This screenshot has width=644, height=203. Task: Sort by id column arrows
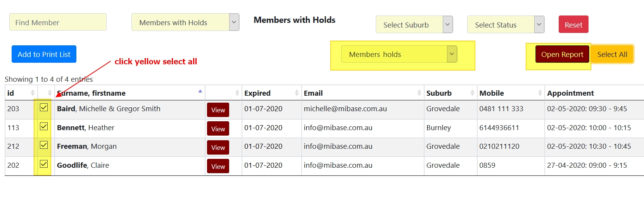(33, 93)
